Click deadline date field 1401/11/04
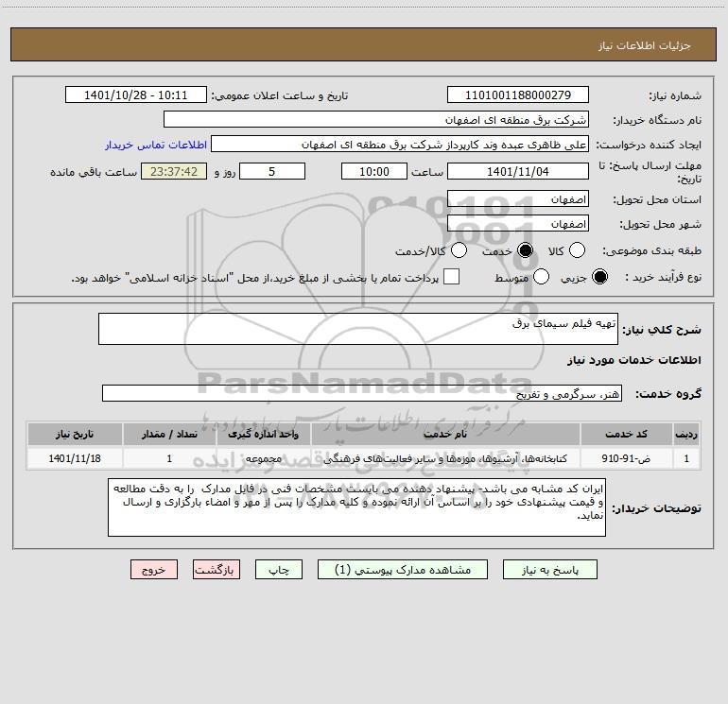The height and width of the screenshot is (704, 728). click(518, 171)
